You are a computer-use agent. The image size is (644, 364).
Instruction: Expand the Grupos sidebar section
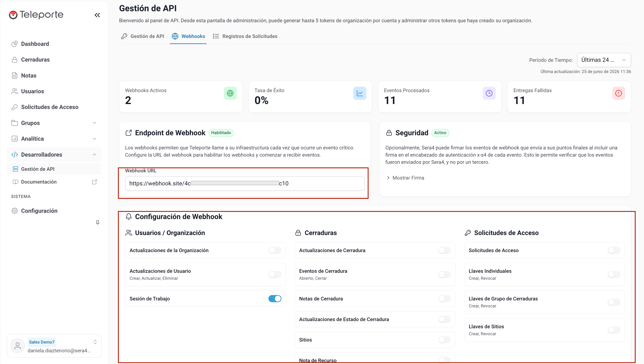[54, 123]
